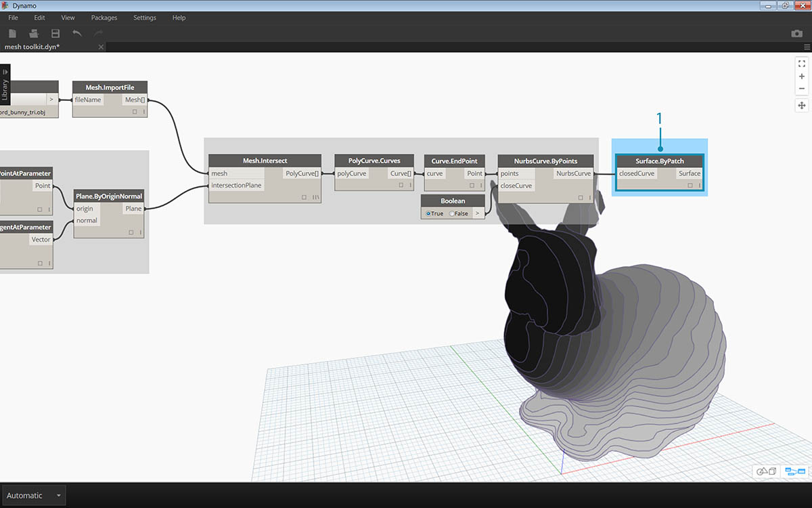Close the mesh toolkit.dyn tab
812x508 pixels.
101,47
